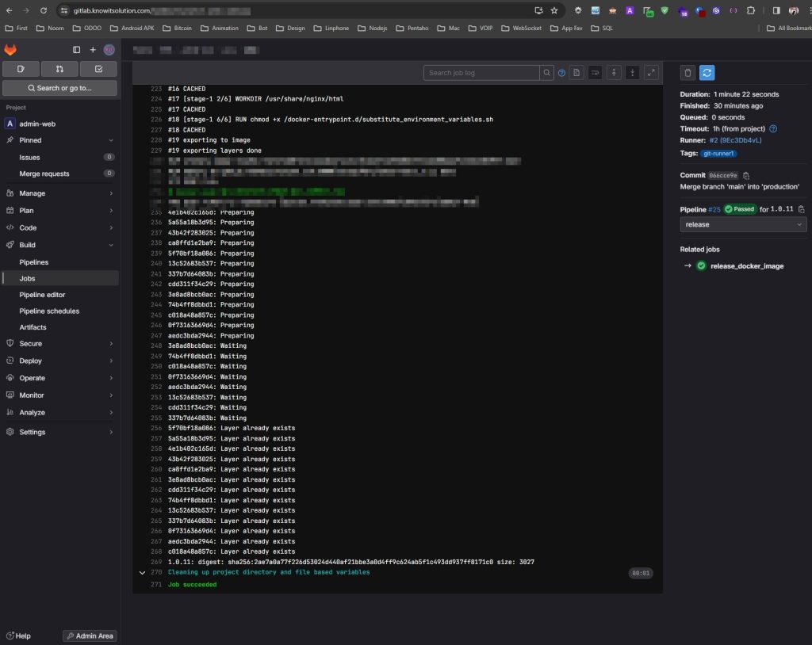
Task: Copy the commit SHA
Action: tap(746, 175)
